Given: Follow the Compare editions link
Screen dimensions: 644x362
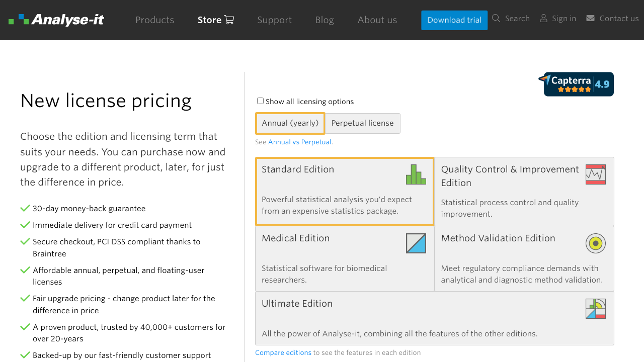Looking at the screenshot, I should pos(283,353).
